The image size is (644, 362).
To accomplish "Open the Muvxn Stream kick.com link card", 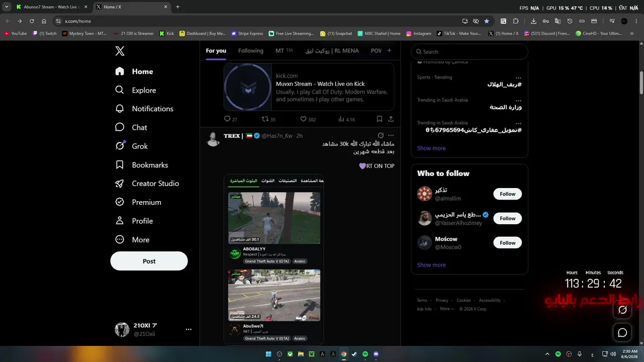I will (309, 87).
